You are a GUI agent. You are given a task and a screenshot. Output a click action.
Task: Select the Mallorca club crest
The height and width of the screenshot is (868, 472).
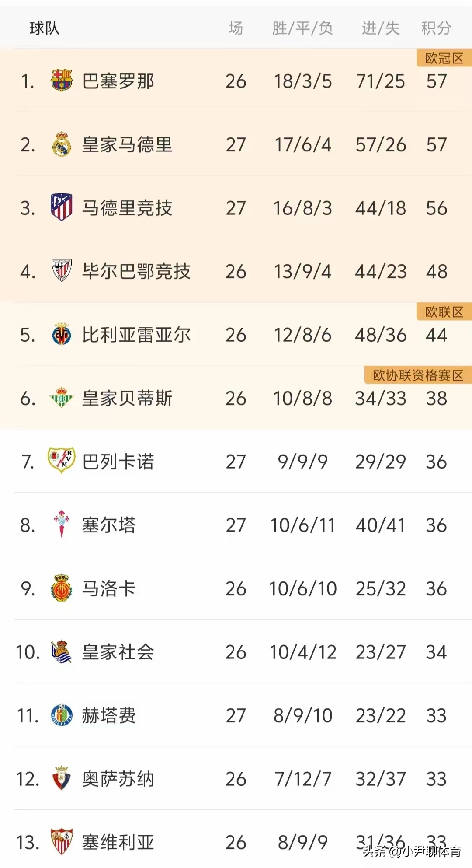coord(61,589)
